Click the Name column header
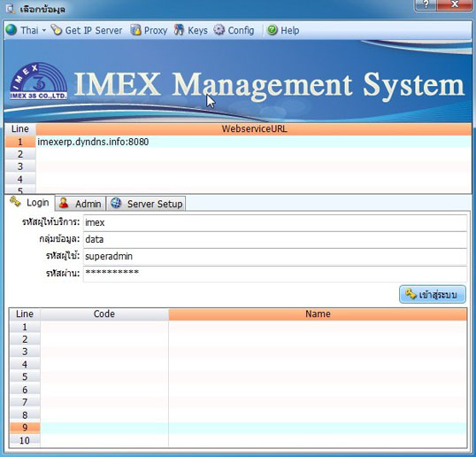This screenshot has width=476, height=457. tap(318, 314)
